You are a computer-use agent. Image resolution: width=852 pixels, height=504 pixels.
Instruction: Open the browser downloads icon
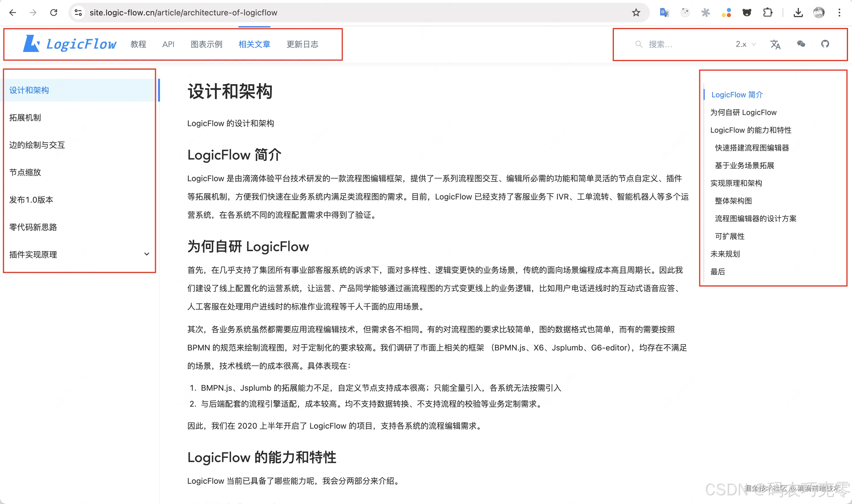[x=798, y=13]
